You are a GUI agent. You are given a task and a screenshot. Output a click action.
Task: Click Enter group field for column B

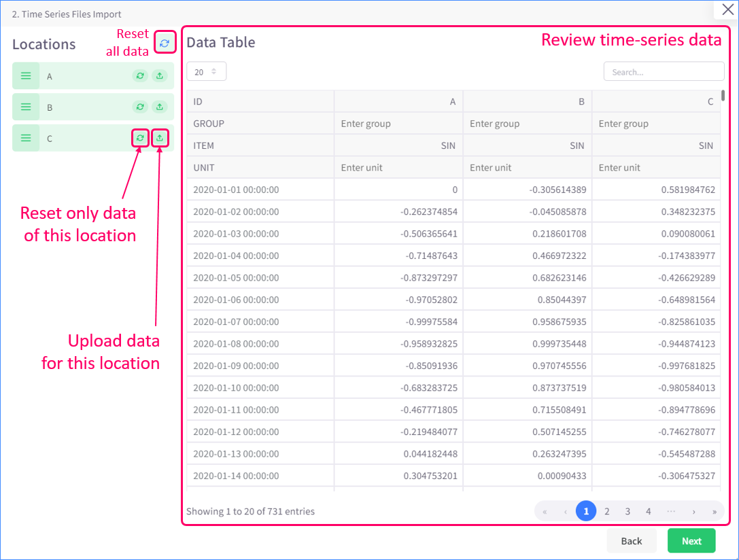point(528,124)
